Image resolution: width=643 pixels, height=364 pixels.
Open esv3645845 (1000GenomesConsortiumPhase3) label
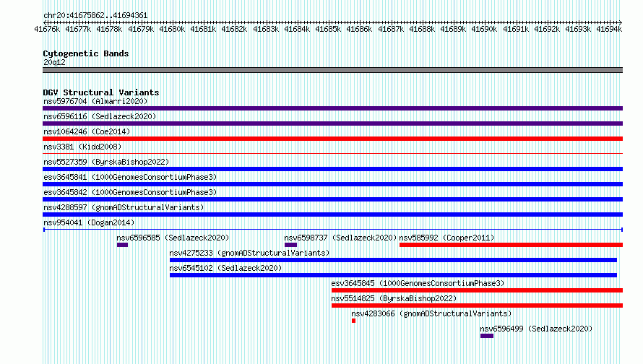(418, 283)
